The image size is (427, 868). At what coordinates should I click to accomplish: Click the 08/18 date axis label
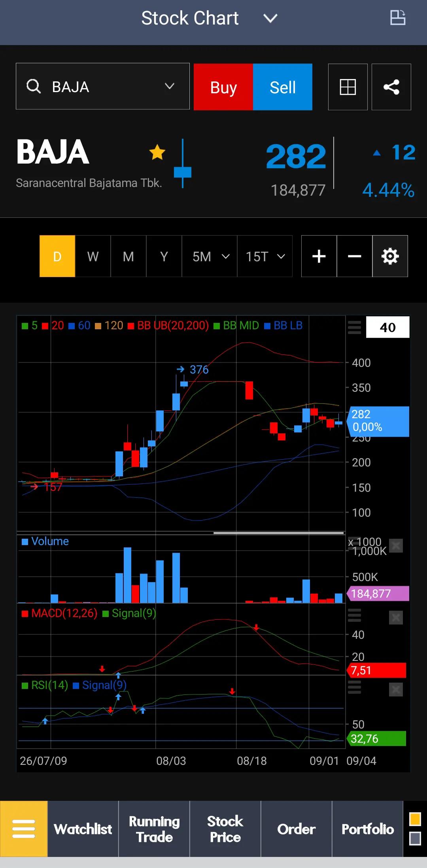tap(252, 761)
